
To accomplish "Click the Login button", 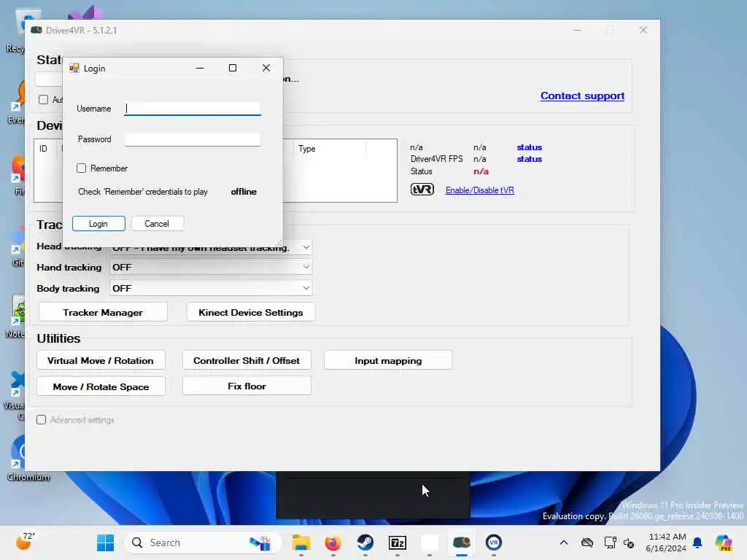I will 98,224.
